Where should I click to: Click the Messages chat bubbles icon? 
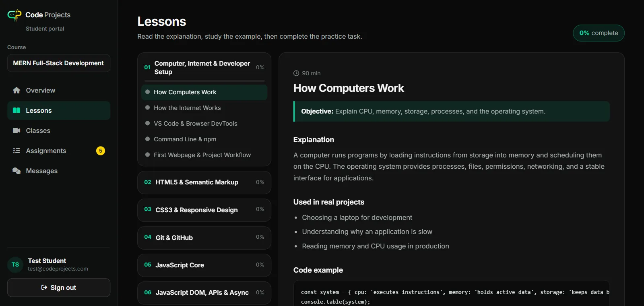click(x=17, y=171)
